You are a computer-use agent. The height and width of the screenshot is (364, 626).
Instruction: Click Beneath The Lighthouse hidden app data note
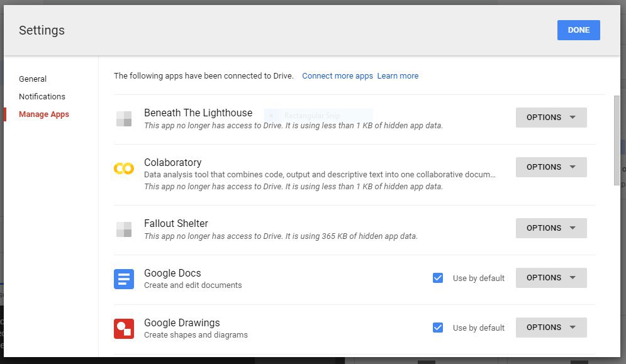(x=293, y=126)
